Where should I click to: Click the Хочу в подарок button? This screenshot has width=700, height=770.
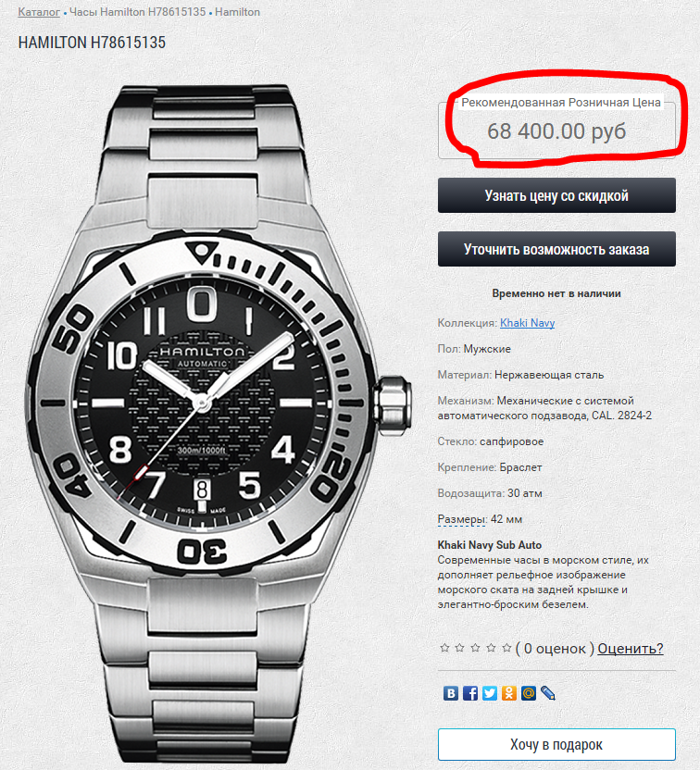pos(556,744)
